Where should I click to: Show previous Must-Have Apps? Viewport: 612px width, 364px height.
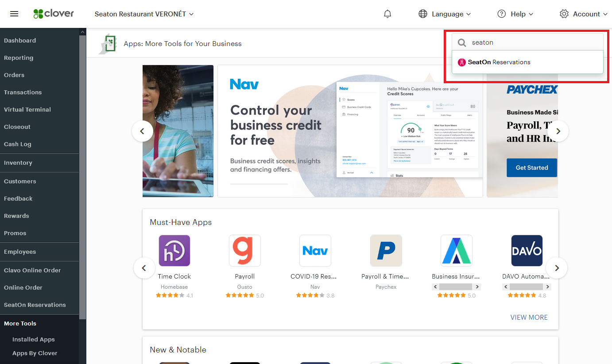point(144,268)
